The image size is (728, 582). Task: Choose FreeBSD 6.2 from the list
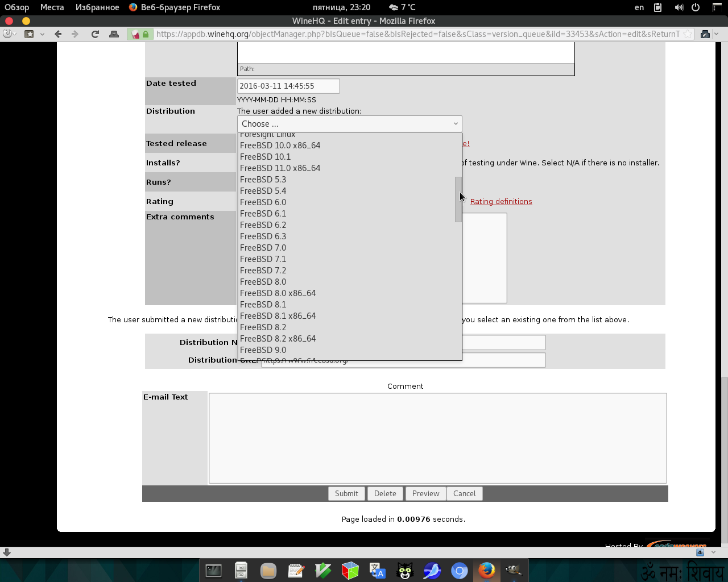coord(346,225)
